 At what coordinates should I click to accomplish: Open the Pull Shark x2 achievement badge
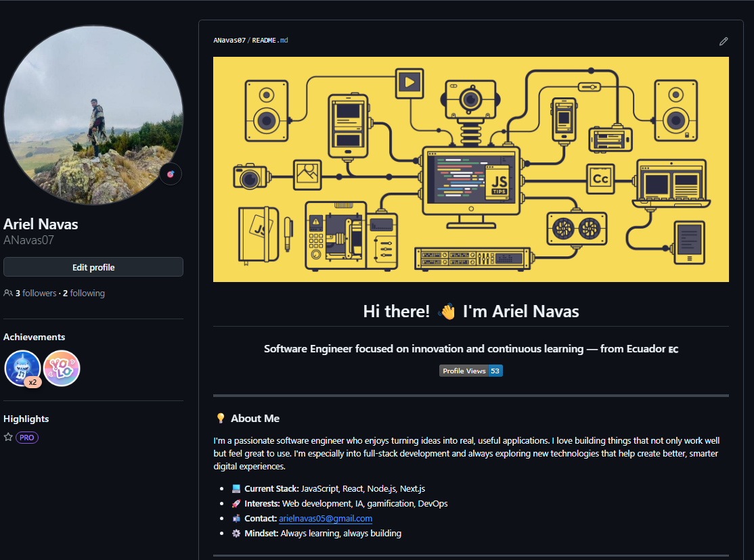[22, 369]
